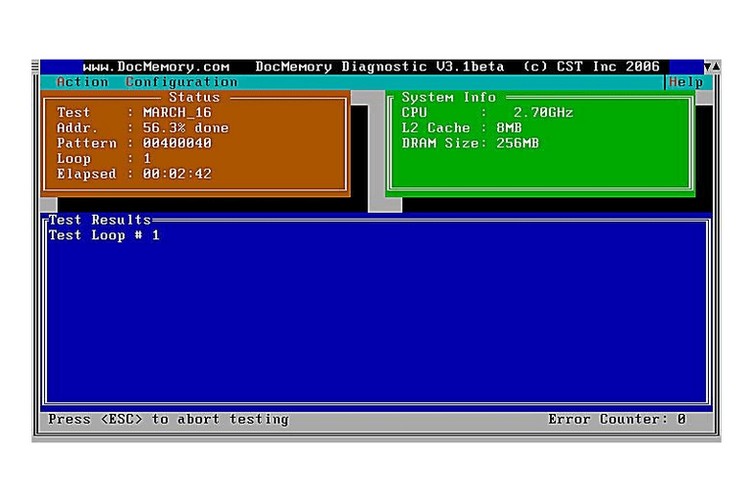Open the Help menu

(686, 82)
